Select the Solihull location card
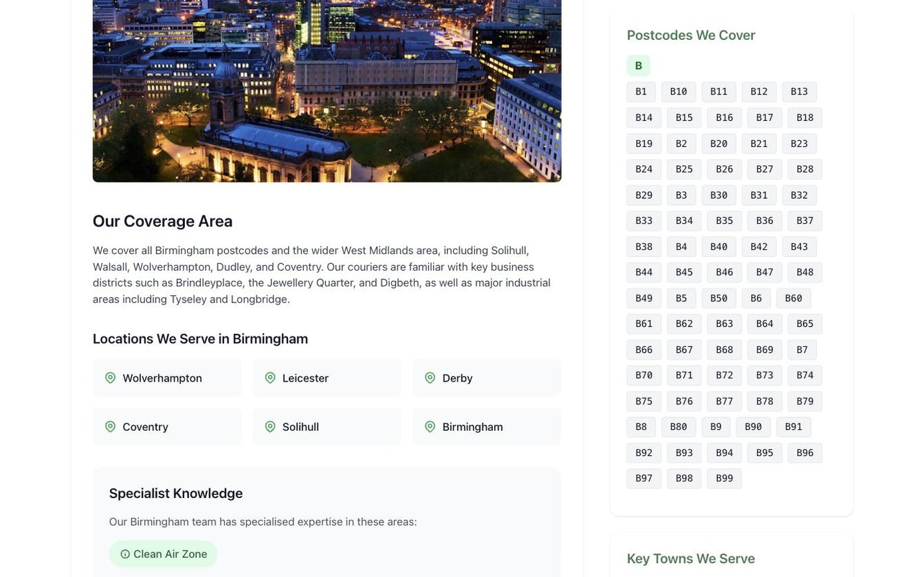The height and width of the screenshot is (577, 924). (x=327, y=427)
